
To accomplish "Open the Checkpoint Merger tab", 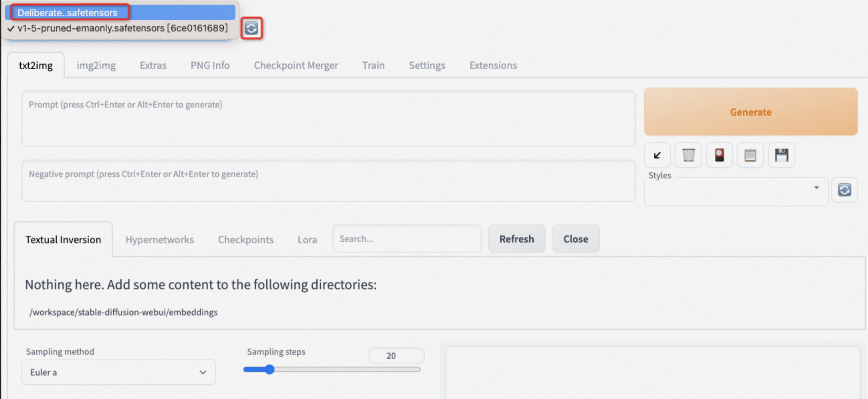I will [x=296, y=65].
